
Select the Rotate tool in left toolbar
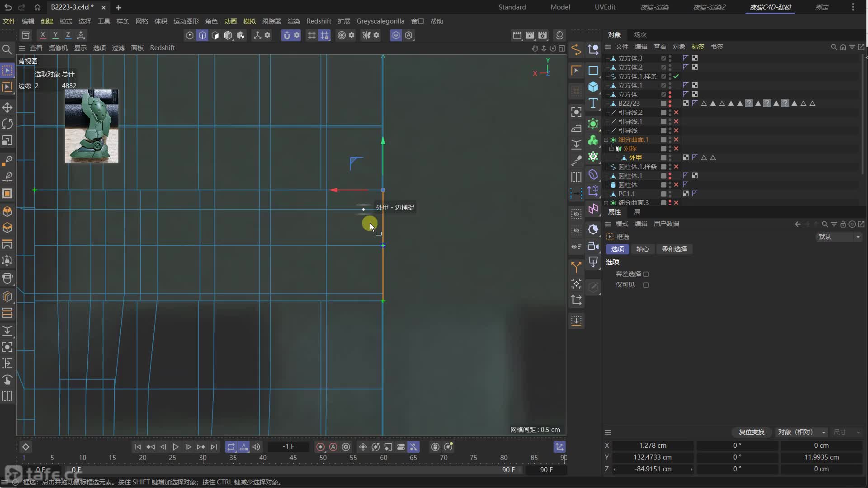(x=7, y=124)
